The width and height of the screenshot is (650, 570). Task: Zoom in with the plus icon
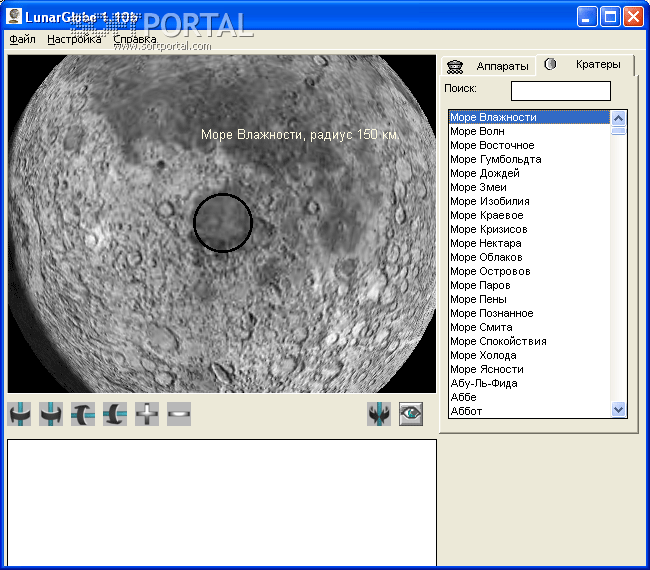pyautogui.click(x=147, y=414)
